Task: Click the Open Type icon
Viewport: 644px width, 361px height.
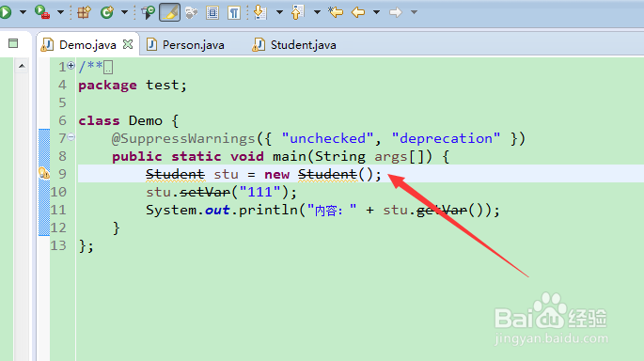Action: click(x=148, y=12)
